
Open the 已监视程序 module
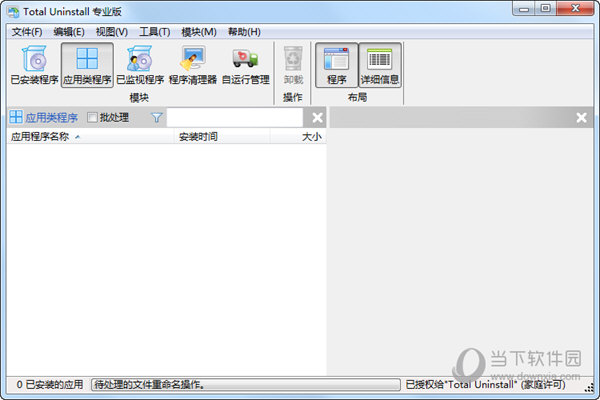(140, 65)
